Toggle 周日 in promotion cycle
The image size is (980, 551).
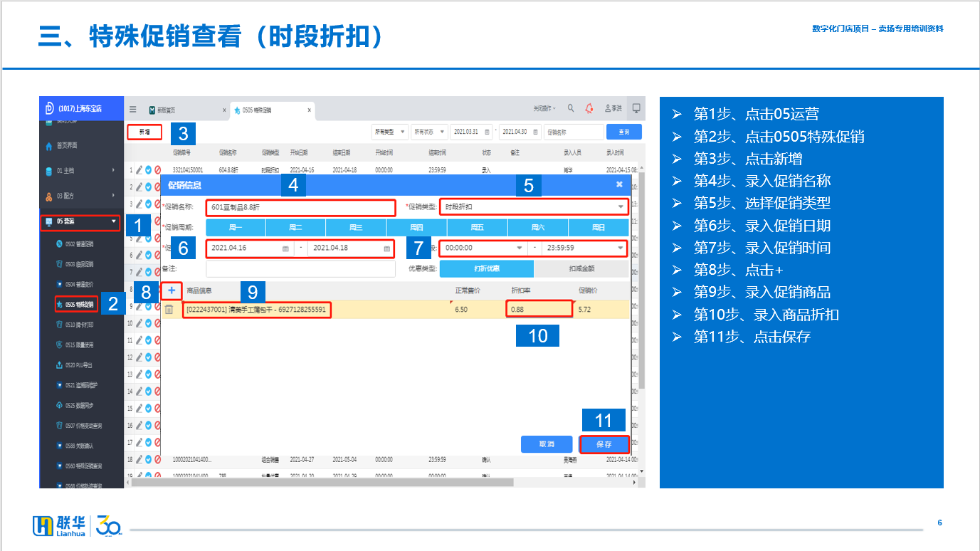tap(599, 227)
